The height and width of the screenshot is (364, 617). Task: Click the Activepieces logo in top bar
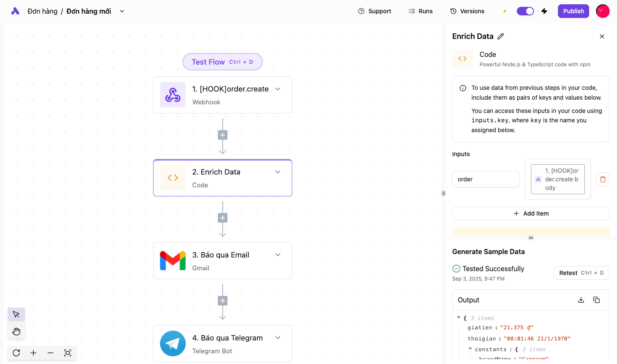pyautogui.click(x=15, y=11)
